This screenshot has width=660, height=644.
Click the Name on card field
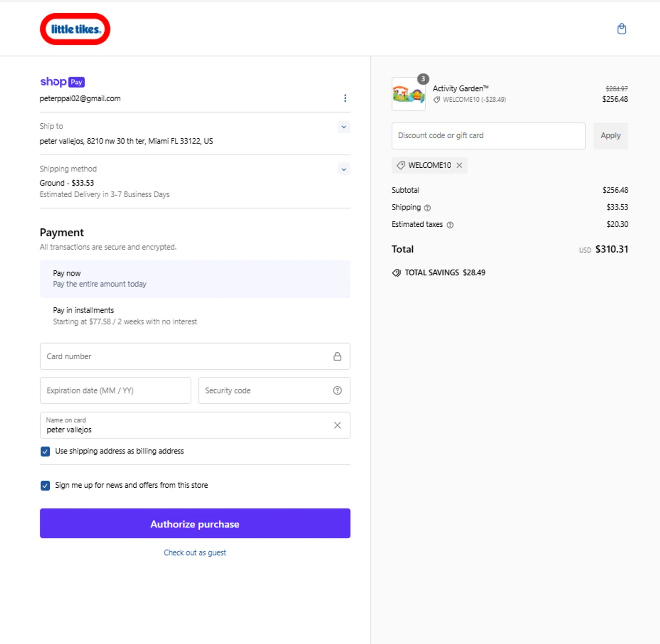point(195,425)
